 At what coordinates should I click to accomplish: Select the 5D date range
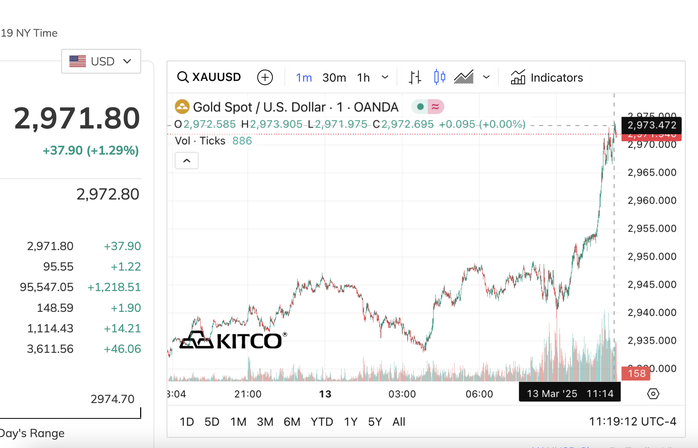[x=212, y=422]
